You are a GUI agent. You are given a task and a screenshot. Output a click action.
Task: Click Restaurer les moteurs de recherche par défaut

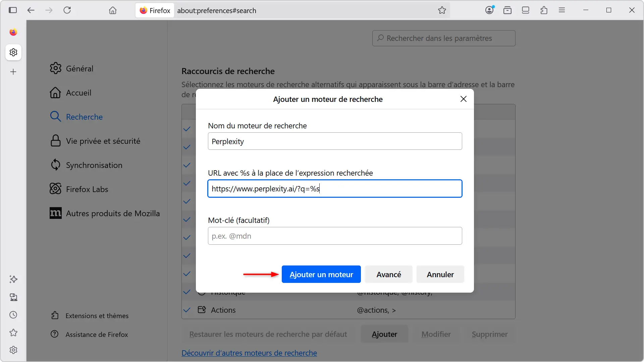(268, 334)
